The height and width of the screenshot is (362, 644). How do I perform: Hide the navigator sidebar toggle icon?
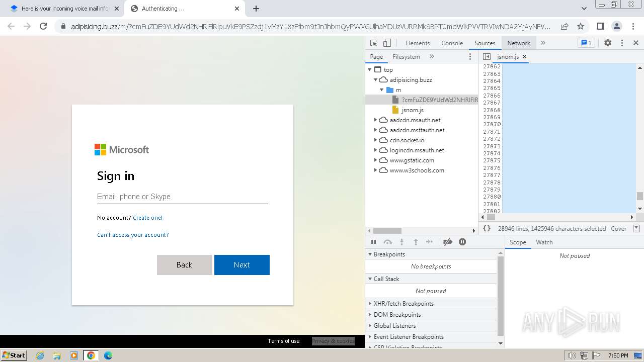point(487,56)
